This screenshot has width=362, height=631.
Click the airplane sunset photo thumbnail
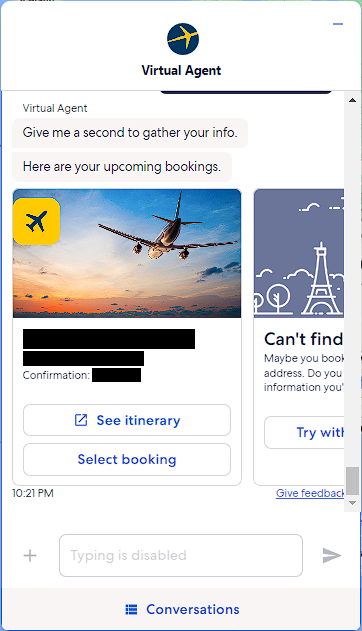pyautogui.click(x=127, y=254)
